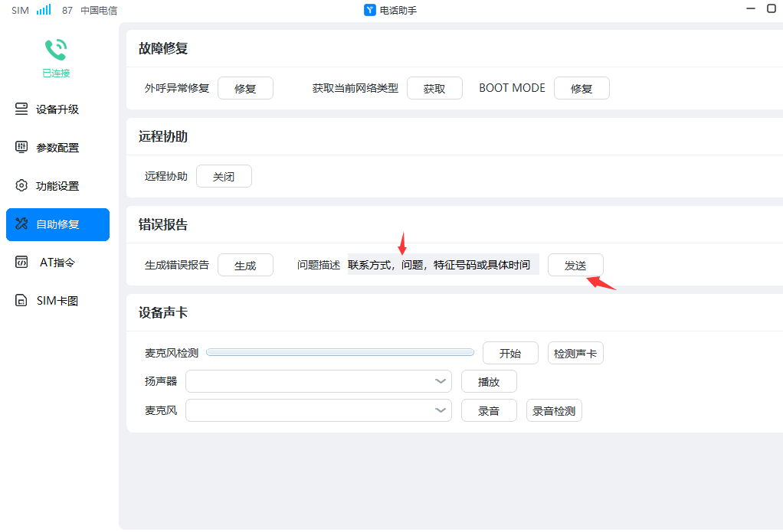This screenshot has width=783, height=532.
Task: Click the 已连接 status text
Action: coord(56,73)
